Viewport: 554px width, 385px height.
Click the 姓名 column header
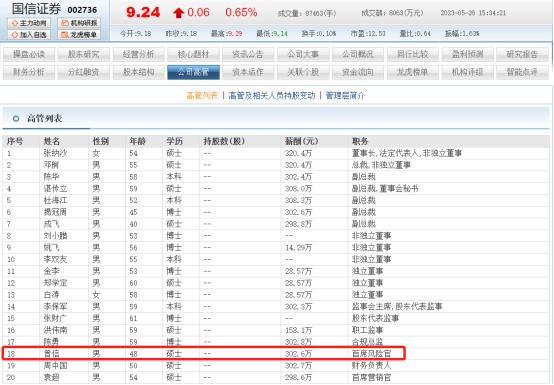tap(52, 141)
